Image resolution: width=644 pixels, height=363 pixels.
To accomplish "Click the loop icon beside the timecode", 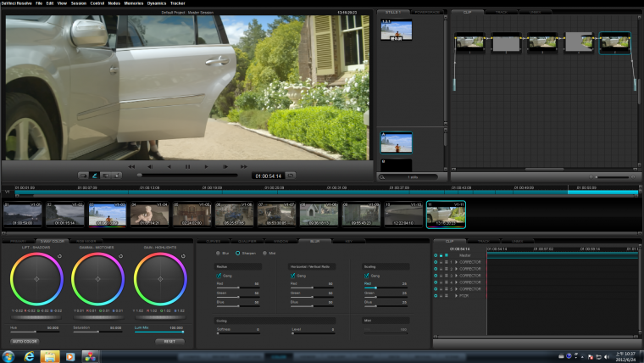I will tap(291, 176).
